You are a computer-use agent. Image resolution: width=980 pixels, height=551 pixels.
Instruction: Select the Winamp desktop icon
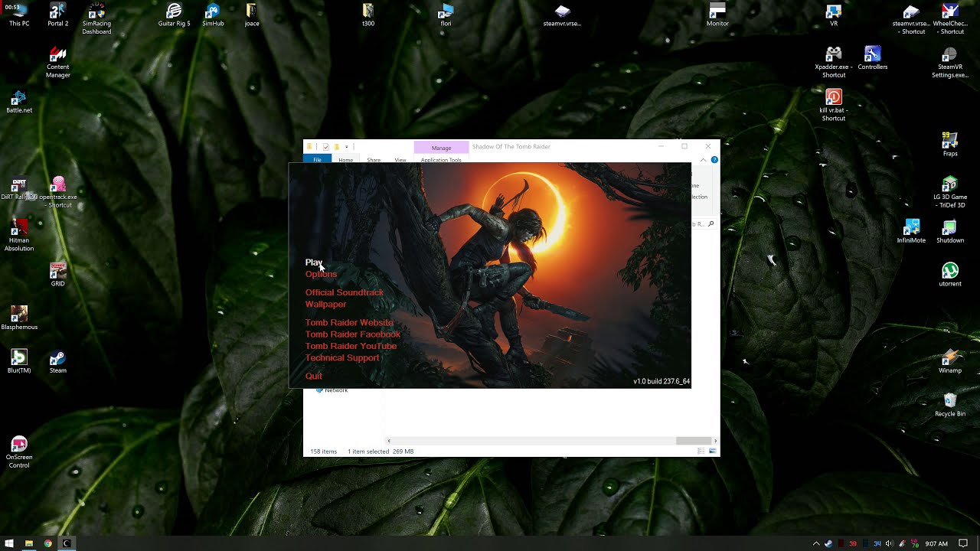[x=950, y=362]
